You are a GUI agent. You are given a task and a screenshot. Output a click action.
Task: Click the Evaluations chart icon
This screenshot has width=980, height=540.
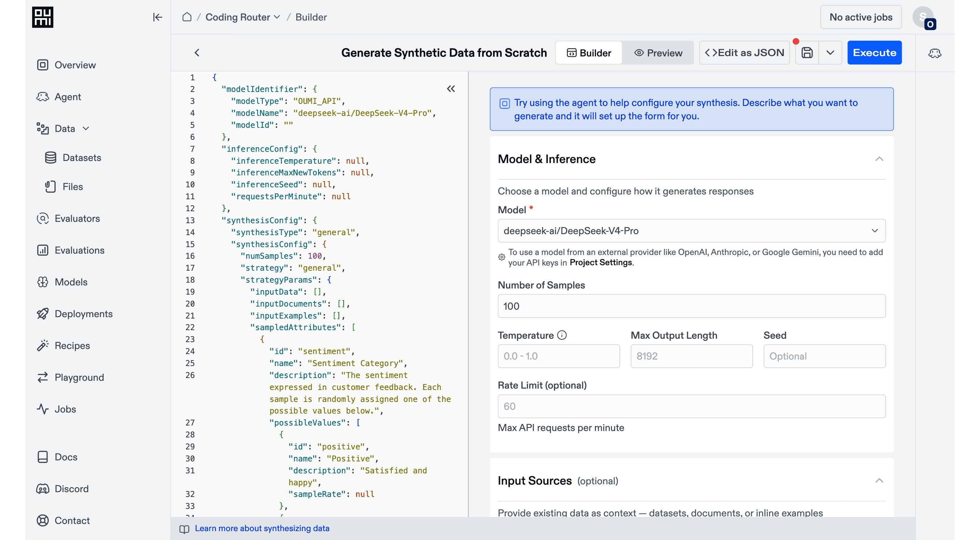click(43, 250)
